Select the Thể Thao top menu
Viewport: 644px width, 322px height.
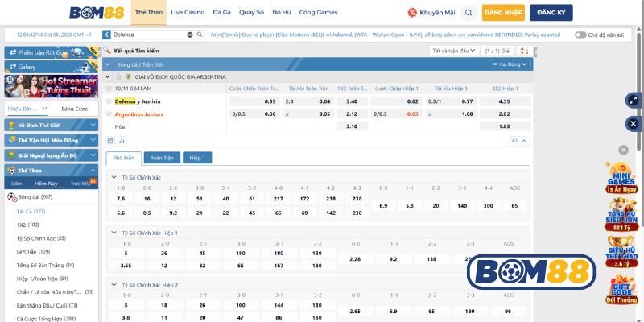coord(149,12)
